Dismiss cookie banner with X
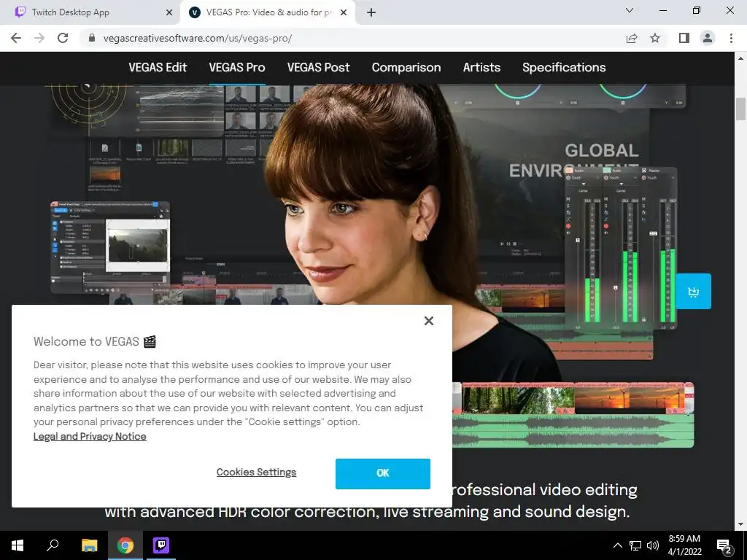The image size is (747, 560). click(x=429, y=321)
